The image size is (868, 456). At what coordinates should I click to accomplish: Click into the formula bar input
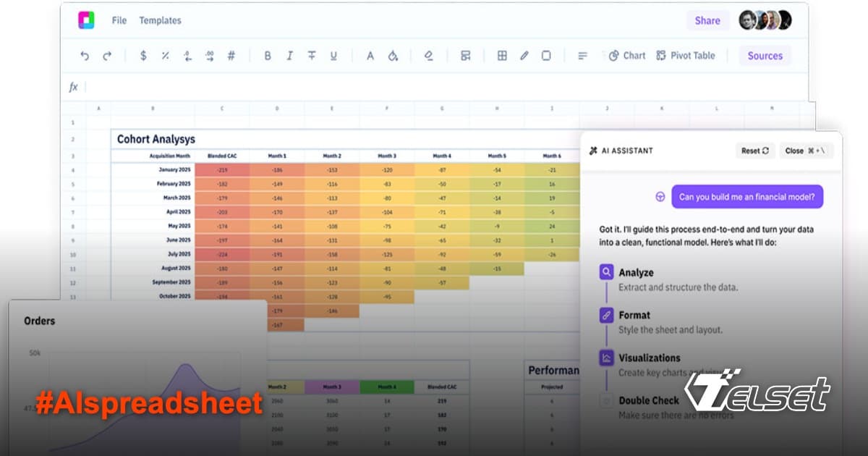click(x=445, y=87)
